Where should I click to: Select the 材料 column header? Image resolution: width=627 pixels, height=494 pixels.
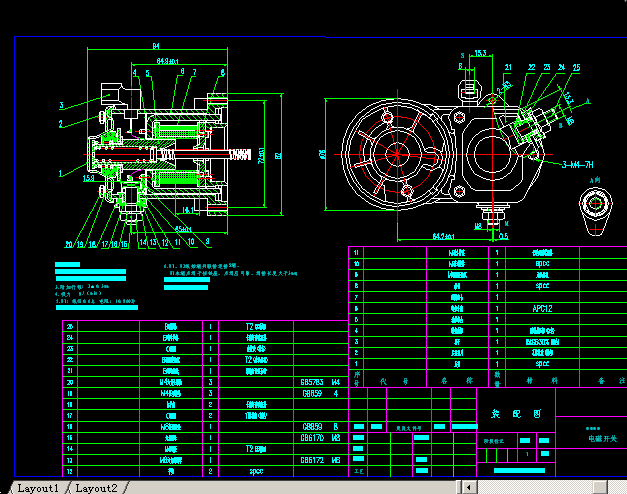[542, 381]
